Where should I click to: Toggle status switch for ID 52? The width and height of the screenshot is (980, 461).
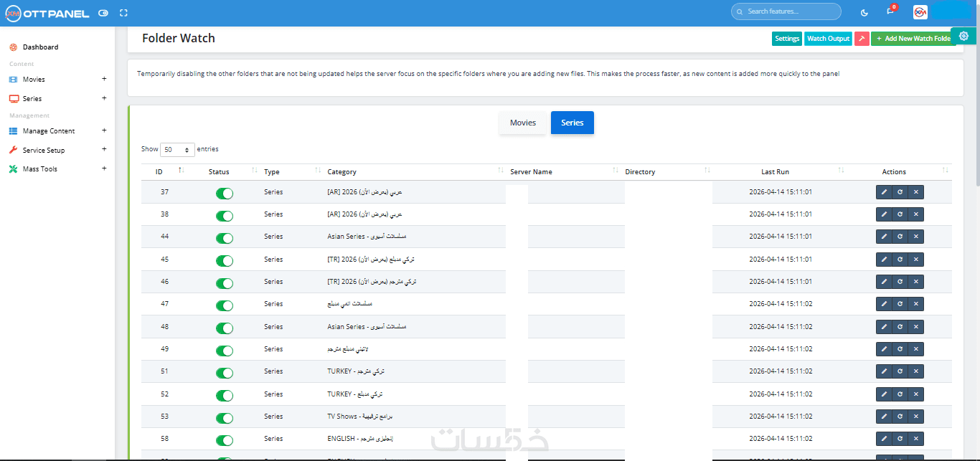point(225,396)
